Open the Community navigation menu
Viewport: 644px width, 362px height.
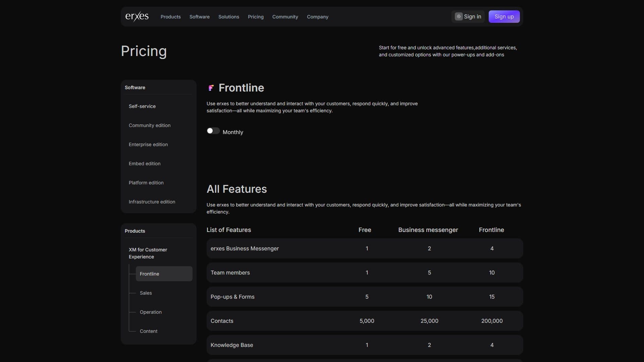[x=285, y=17]
